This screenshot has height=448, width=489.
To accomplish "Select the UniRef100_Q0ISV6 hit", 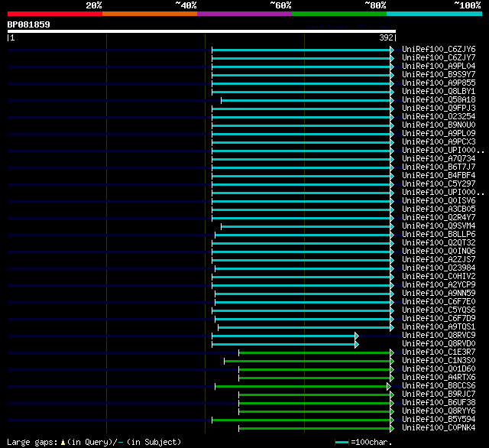I will pos(439,201).
